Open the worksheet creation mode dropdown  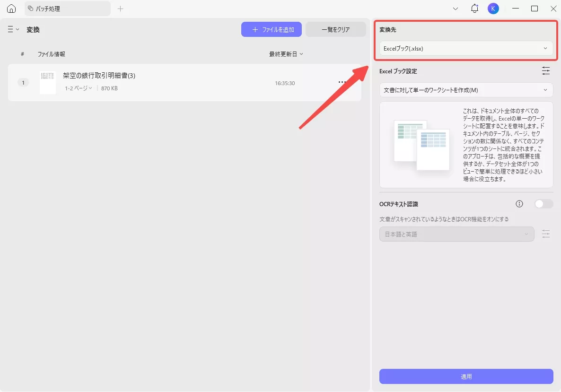466,90
